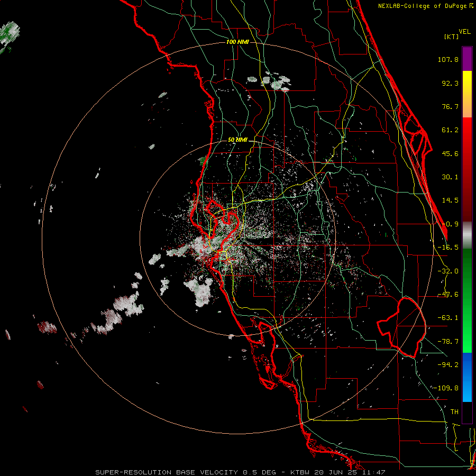The height and width of the screenshot is (476, 476).
Task: Click the yellow-orange segment of velocity color bar
Action: (467, 94)
